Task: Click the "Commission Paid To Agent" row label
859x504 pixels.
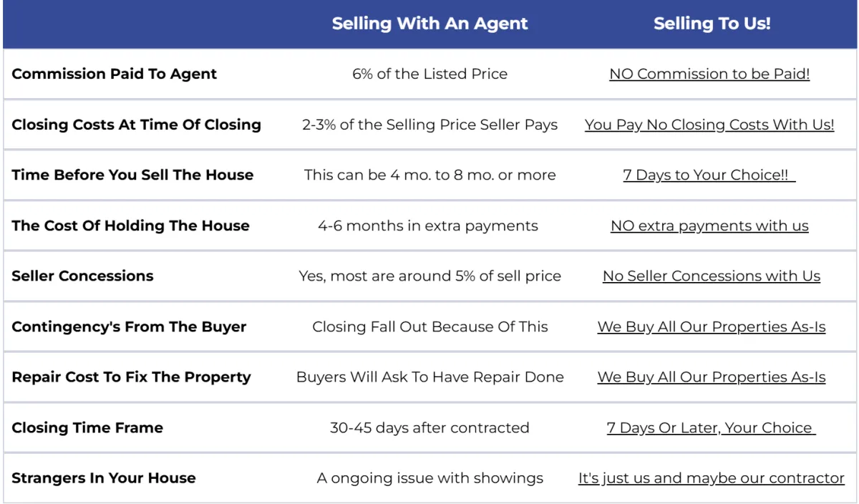Action: click(115, 74)
